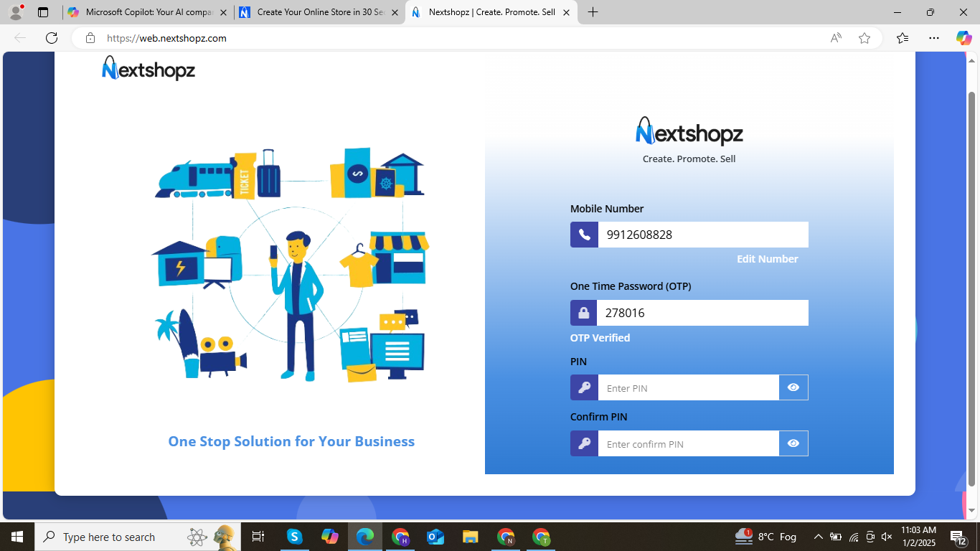
Task: Focus the One Time Password field
Action: click(x=703, y=313)
